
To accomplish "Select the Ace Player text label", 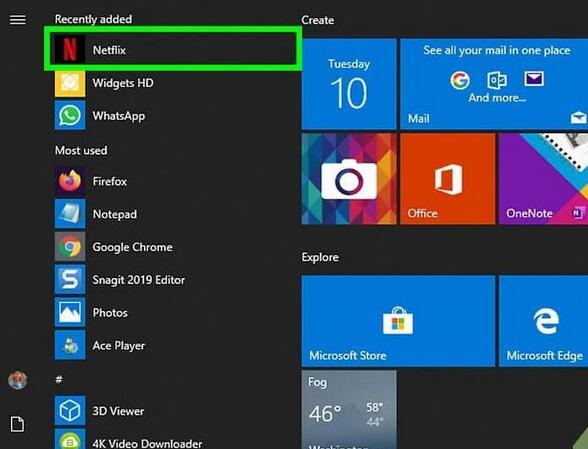I will pos(119,346).
